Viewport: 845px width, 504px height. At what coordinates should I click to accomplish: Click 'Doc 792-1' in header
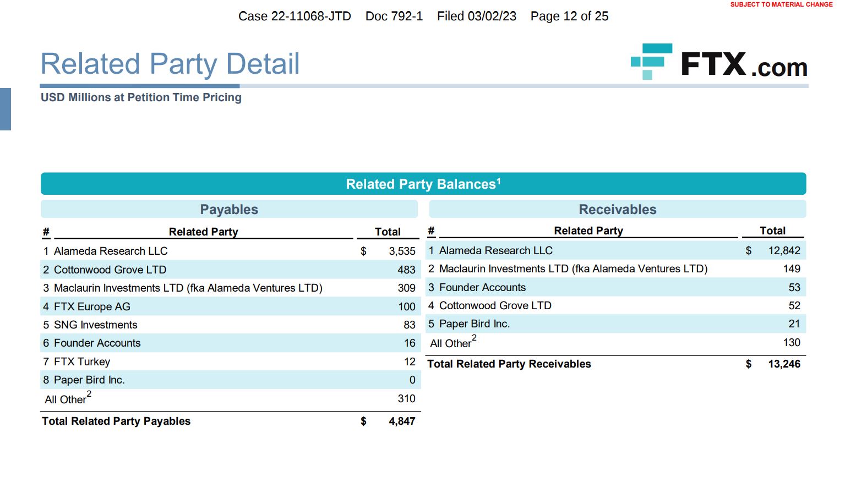coord(394,17)
